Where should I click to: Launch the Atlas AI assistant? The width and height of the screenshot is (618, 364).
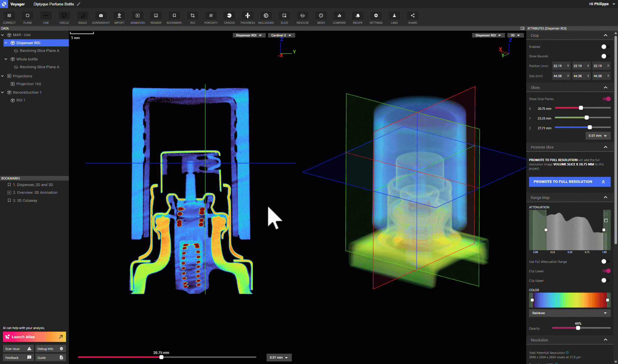[x=34, y=337]
